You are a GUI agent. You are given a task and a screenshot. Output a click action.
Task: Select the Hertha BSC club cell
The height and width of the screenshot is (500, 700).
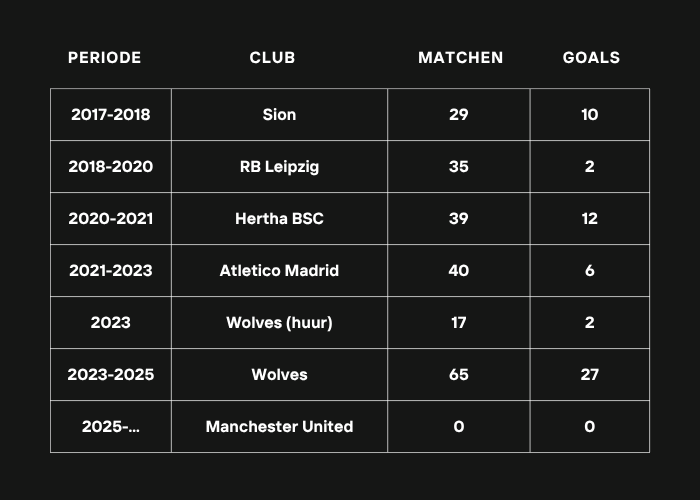(x=279, y=219)
